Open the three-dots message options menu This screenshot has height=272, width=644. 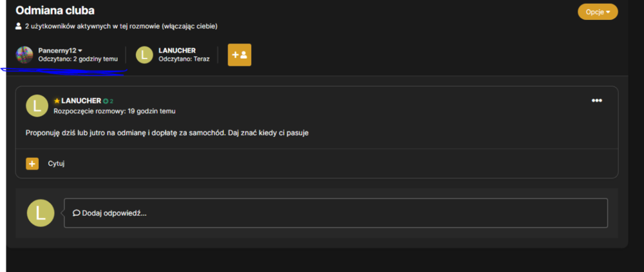point(596,101)
